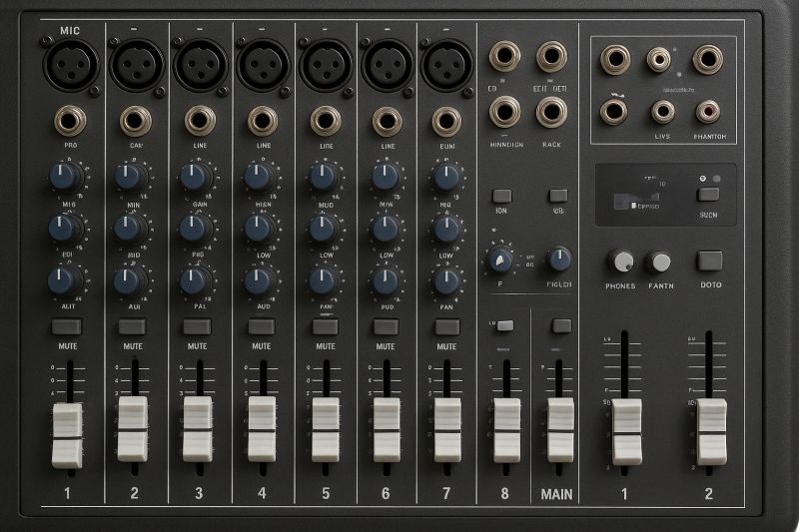Click the top gain knob on channel 2
Viewport: 799px width, 532px height.
(x=130, y=177)
